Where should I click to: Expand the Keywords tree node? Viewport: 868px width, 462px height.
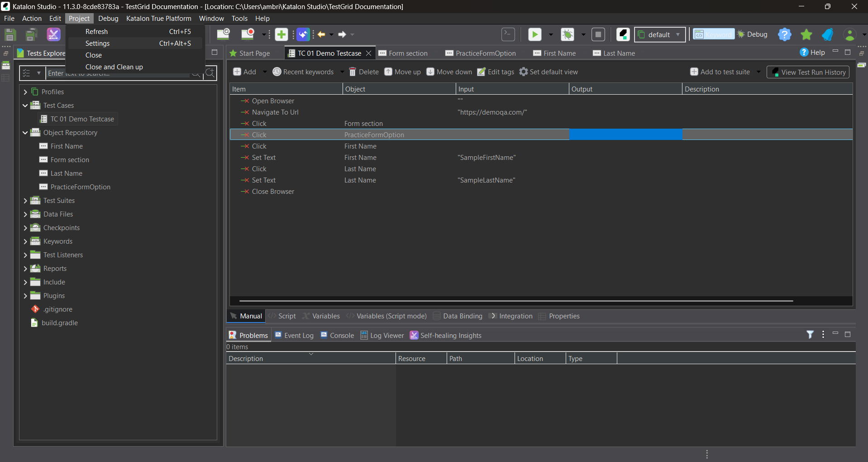tap(25, 241)
